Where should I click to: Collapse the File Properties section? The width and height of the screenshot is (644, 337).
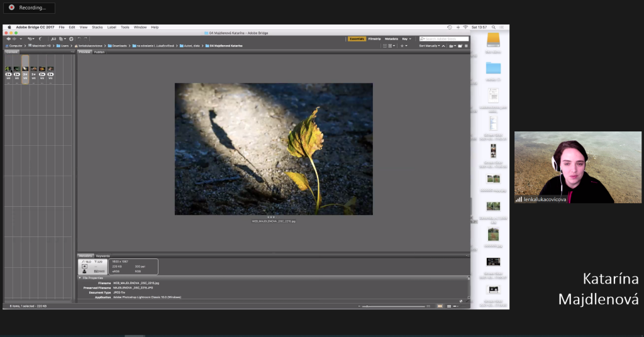click(80, 278)
